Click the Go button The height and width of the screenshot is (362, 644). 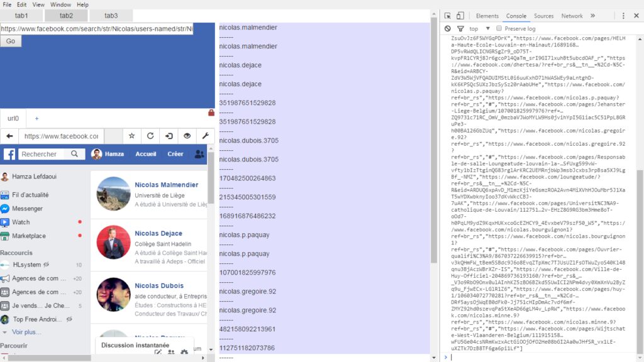tap(11, 41)
